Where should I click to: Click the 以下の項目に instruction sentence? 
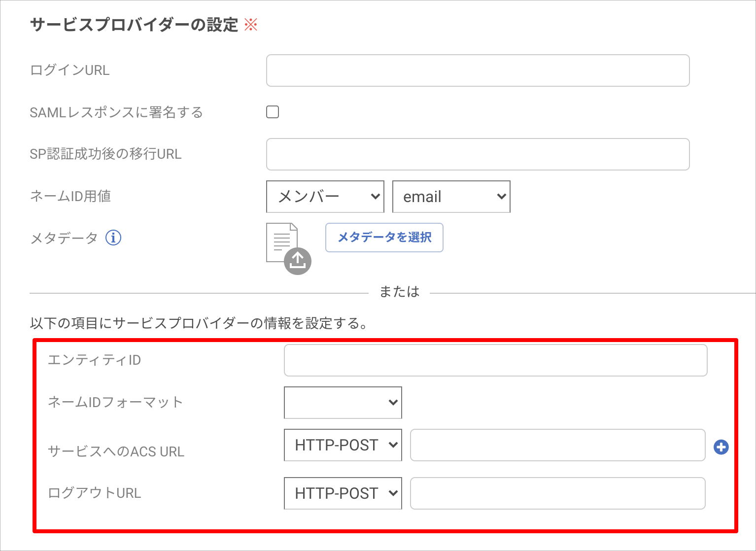199,323
